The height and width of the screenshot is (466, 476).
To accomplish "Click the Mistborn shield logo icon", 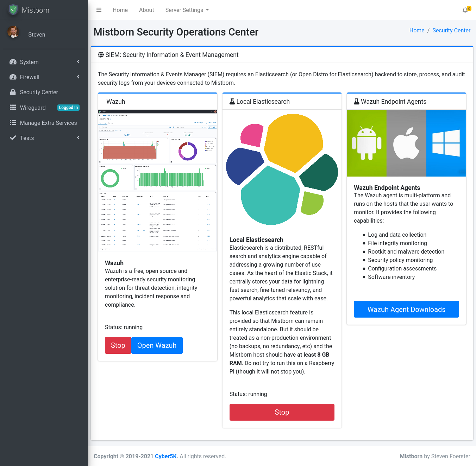I will [13, 10].
